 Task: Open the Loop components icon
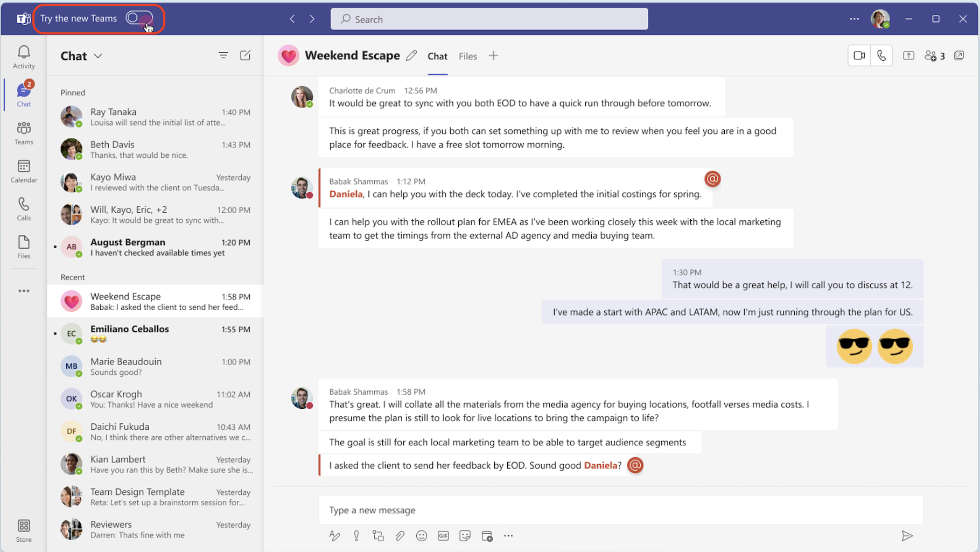(x=378, y=536)
